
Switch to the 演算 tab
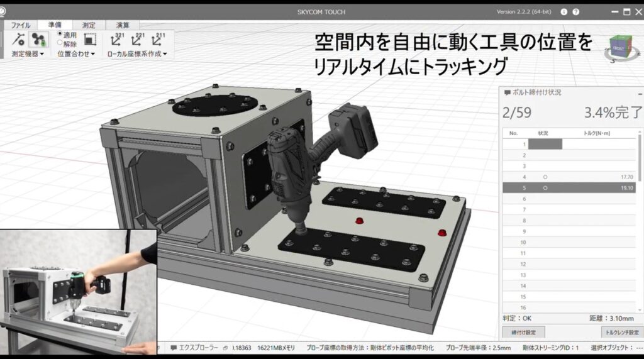click(123, 25)
